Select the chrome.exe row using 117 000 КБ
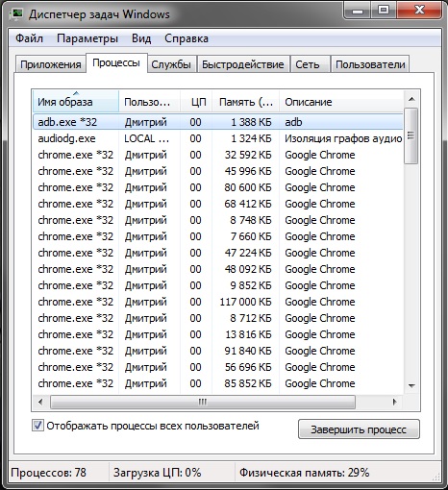The height and width of the screenshot is (490, 448). coord(218,302)
